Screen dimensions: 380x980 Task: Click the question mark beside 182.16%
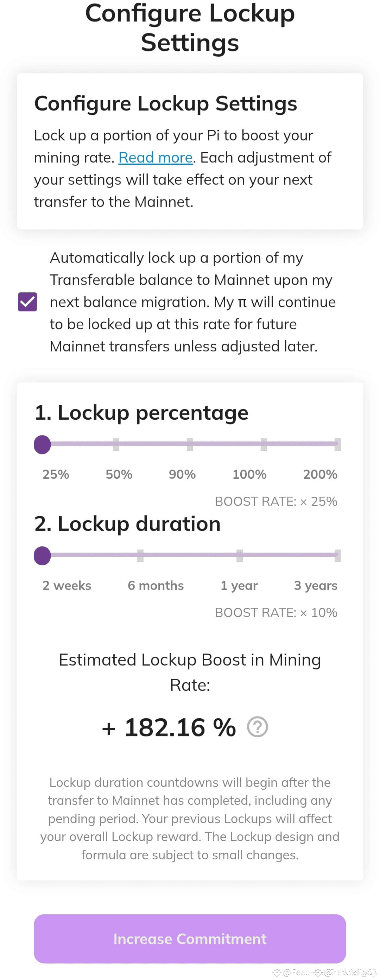click(257, 727)
